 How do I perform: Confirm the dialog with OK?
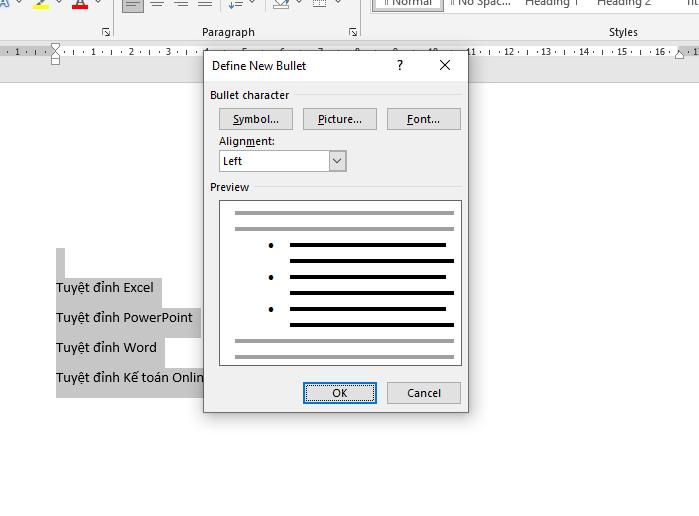point(340,393)
